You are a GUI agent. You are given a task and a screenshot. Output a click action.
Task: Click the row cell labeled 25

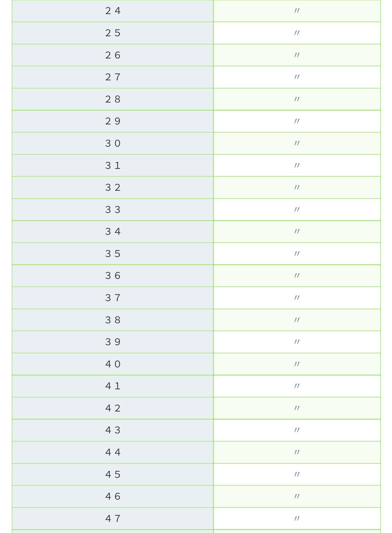(113, 33)
